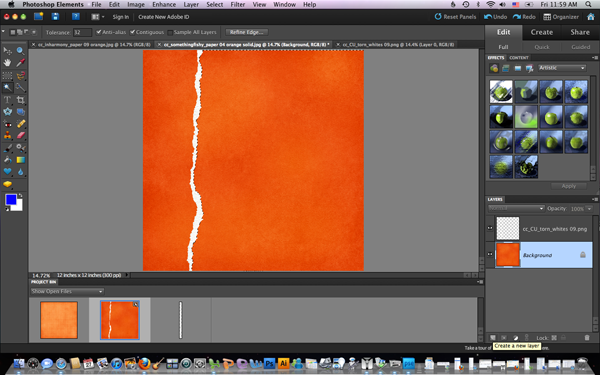The image size is (600, 375).
Task: Show Filters category in Effects panel
Action: pyautogui.click(x=494, y=68)
